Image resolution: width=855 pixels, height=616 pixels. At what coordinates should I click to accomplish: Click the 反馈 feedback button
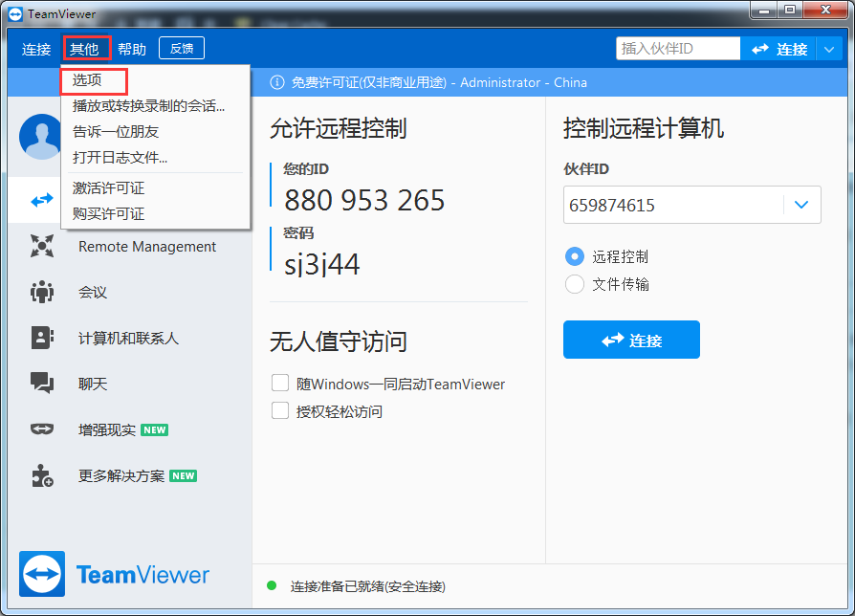pyautogui.click(x=182, y=48)
